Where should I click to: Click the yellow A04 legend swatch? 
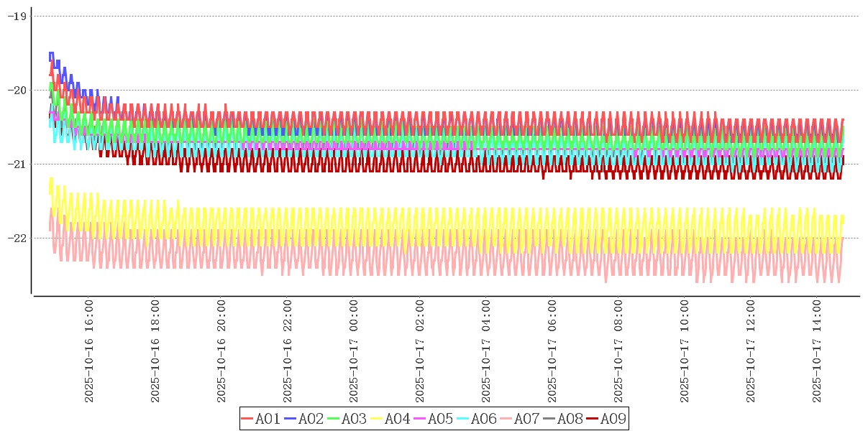[x=377, y=419]
